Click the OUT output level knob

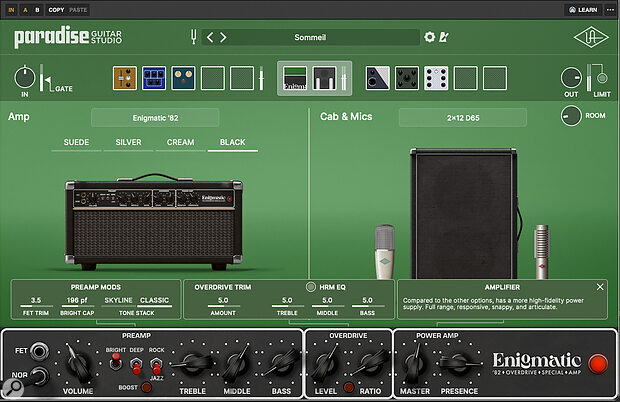pyautogui.click(x=571, y=77)
